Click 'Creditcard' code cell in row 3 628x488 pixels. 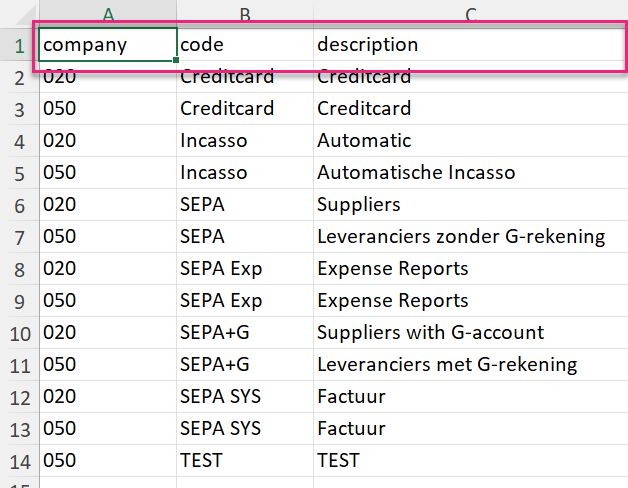click(x=245, y=109)
